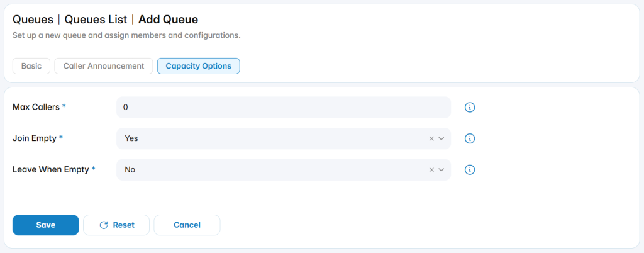
Task: Select the Capacity Options tab
Action: 198,66
